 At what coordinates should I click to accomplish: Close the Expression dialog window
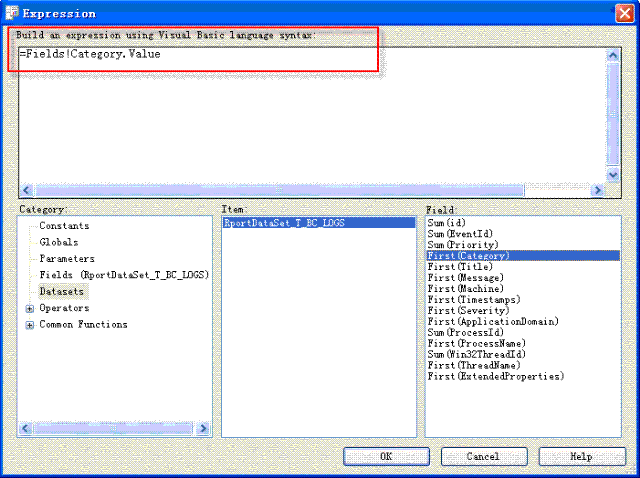pos(624,13)
